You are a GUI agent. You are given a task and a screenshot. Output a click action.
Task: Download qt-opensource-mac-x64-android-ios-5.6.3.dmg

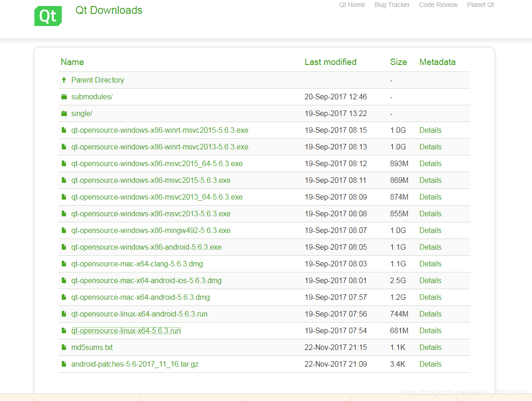(146, 280)
